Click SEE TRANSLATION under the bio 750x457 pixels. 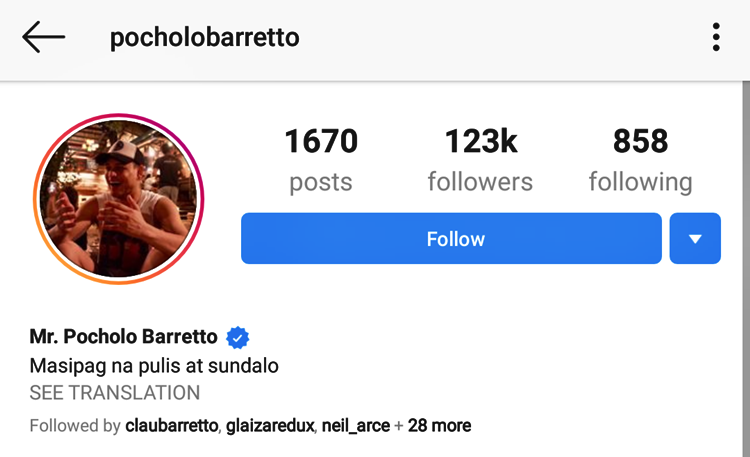pos(115,393)
